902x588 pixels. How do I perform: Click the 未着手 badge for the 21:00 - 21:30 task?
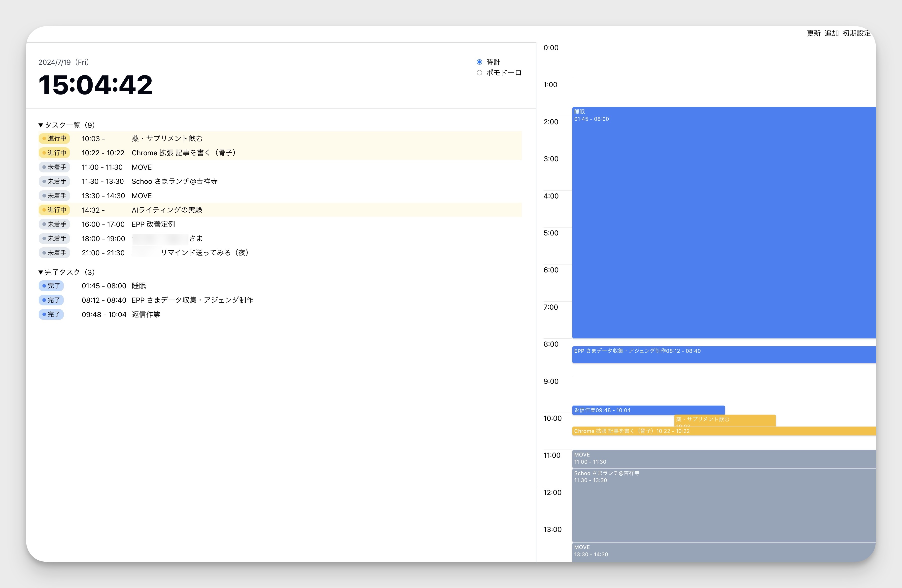coord(54,253)
